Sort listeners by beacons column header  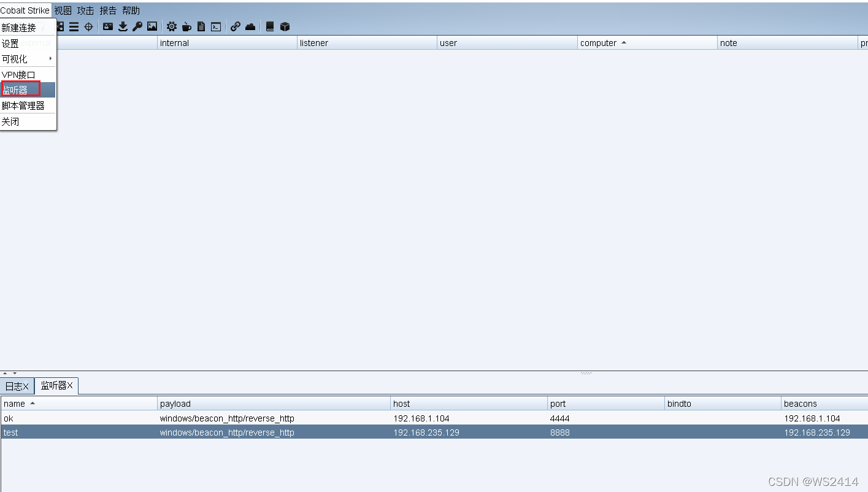(825, 404)
